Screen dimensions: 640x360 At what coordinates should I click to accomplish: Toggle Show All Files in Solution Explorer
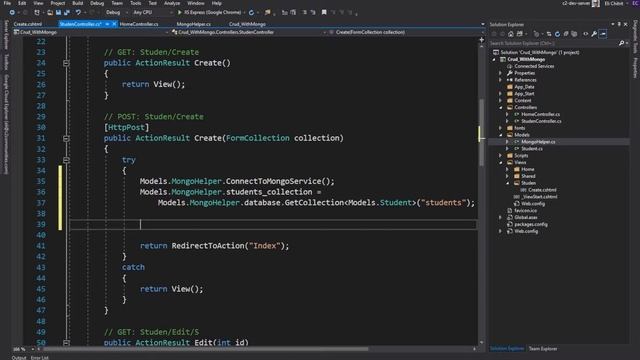click(574, 34)
